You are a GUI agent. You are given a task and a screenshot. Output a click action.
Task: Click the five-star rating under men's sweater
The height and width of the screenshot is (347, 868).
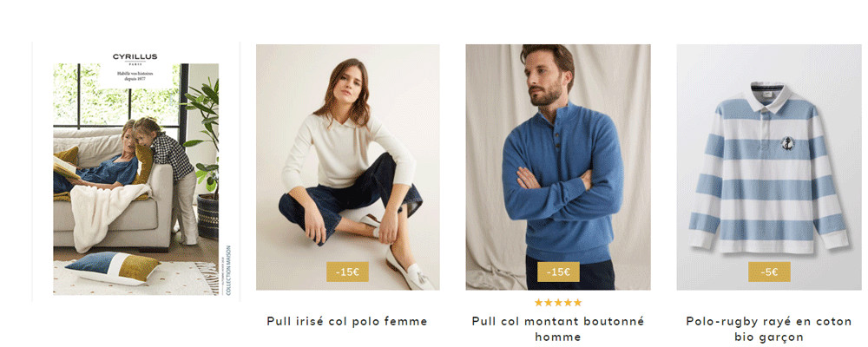coord(558,302)
